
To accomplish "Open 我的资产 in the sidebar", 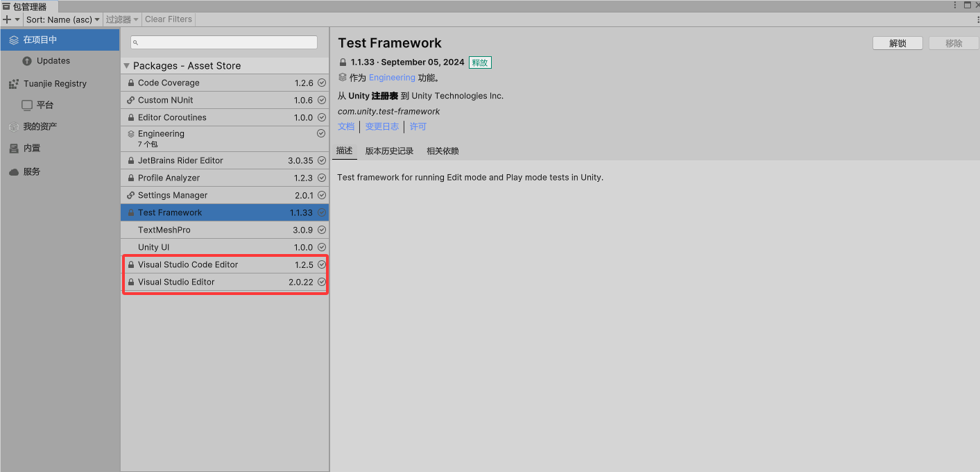I will (40, 127).
